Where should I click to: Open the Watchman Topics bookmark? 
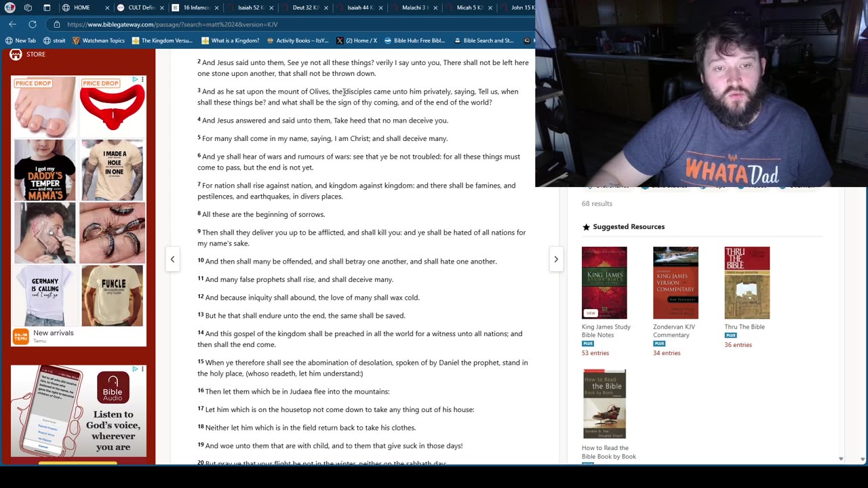tap(98, 41)
